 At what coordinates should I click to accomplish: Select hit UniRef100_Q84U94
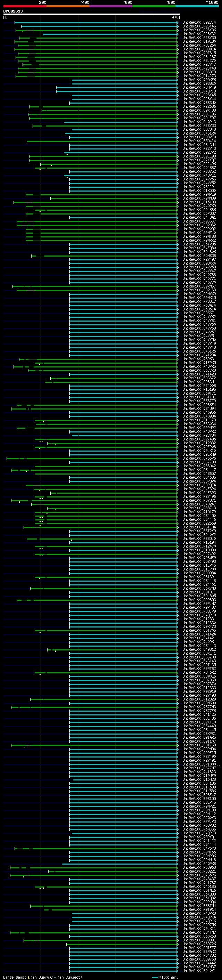pyautogui.click(x=199, y=409)
